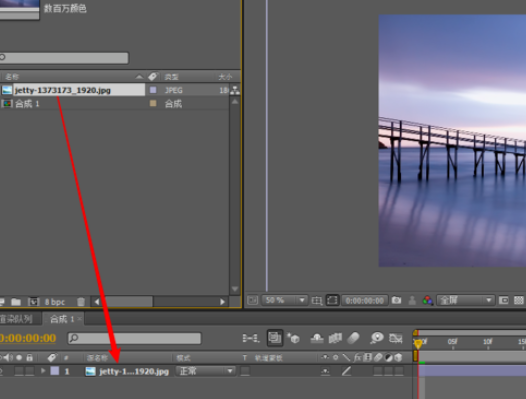This screenshot has height=399, width=526.
Task: Expand layer 1 properties triangle
Action: pos(43,371)
